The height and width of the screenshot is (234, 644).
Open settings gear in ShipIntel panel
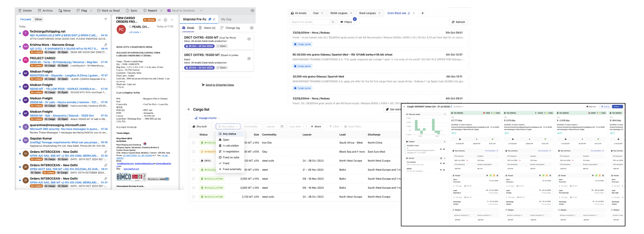[x=252, y=28]
